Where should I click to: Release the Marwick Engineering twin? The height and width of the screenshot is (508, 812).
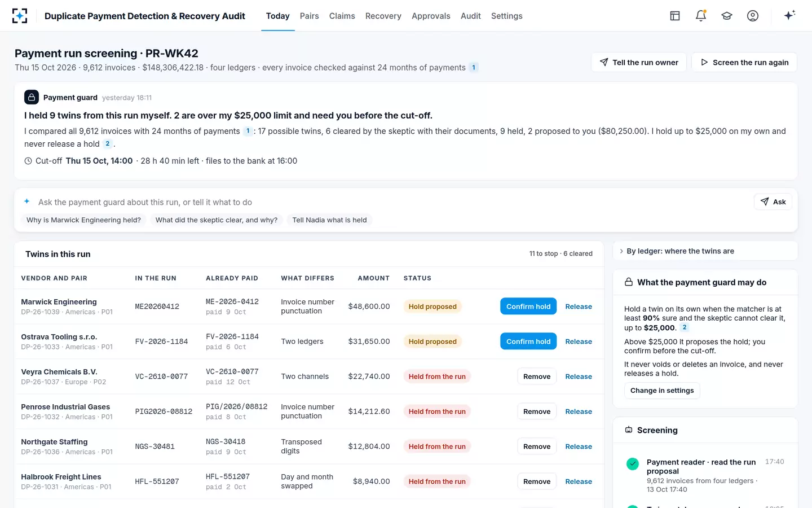[579, 306]
